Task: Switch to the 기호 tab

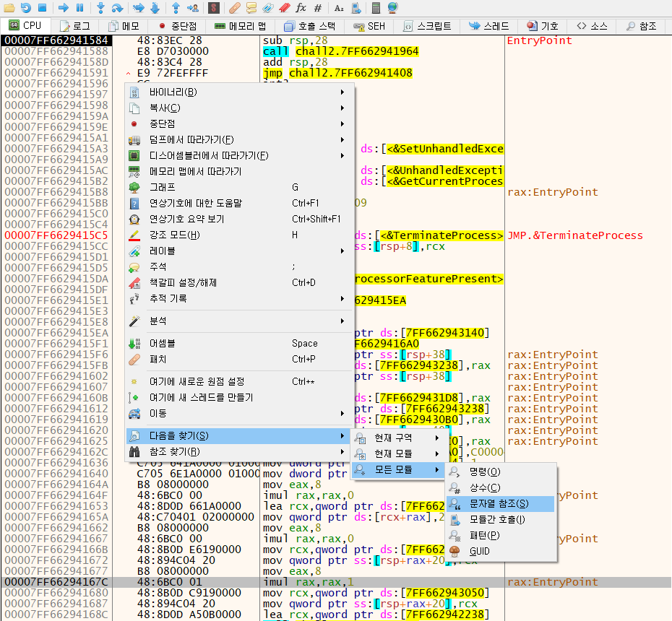Action: tap(542, 26)
